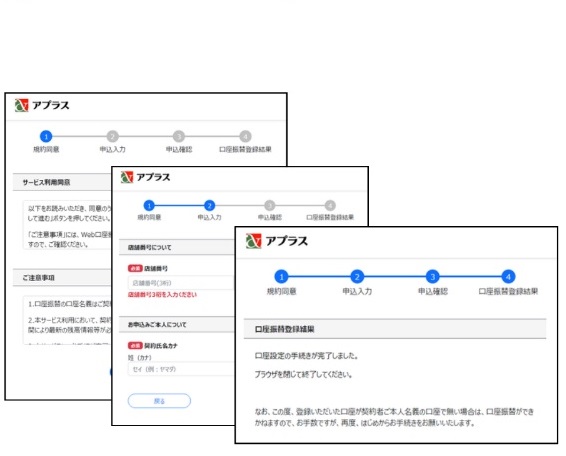Select step 1 circle 規約同意 in back window
Image resolution: width=566 pixels, height=456 pixels.
(46, 136)
